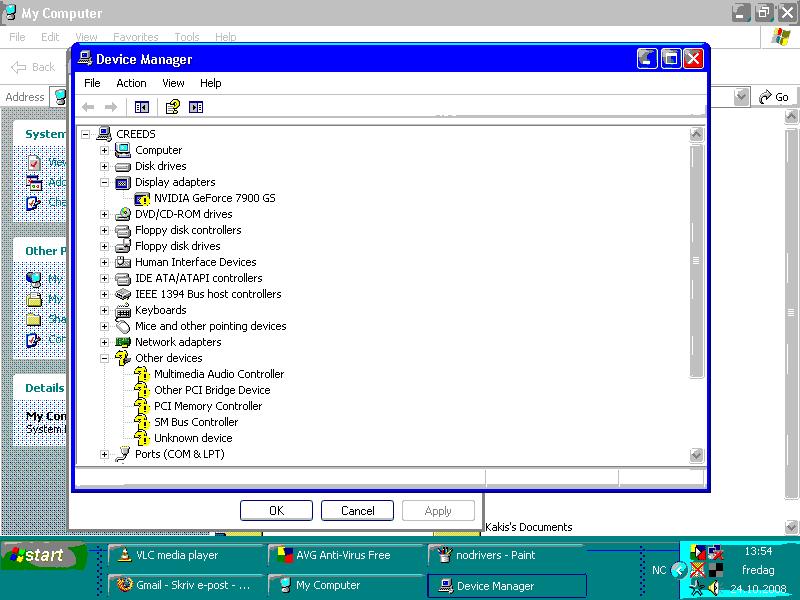Click the DVD/CD-ROM drives disc icon
This screenshot has height=600, width=800.
[x=123, y=214]
